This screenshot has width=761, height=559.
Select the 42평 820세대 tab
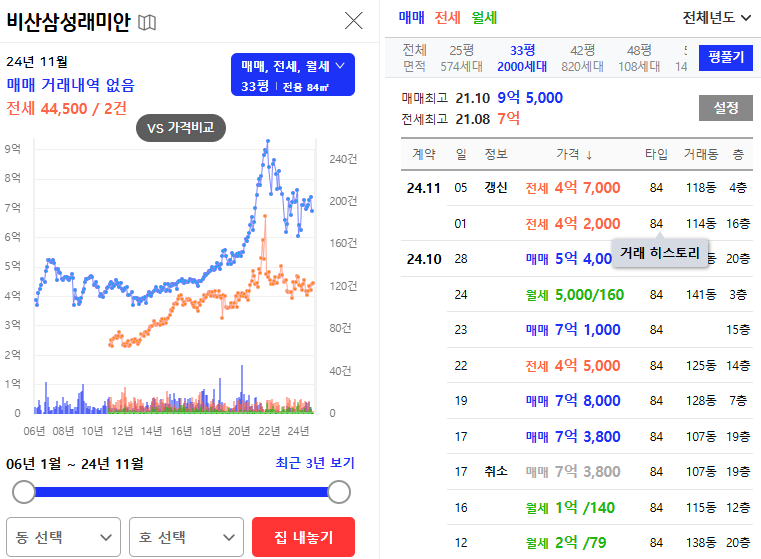[582, 58]
